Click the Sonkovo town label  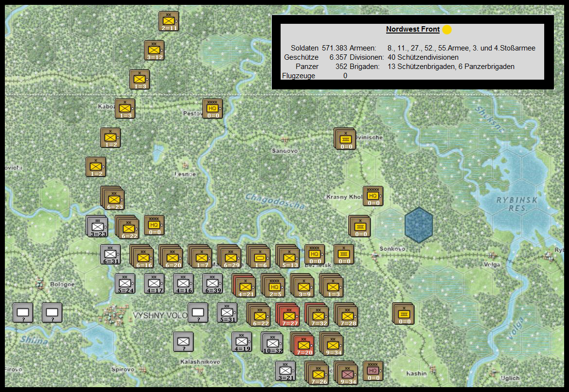392,249
